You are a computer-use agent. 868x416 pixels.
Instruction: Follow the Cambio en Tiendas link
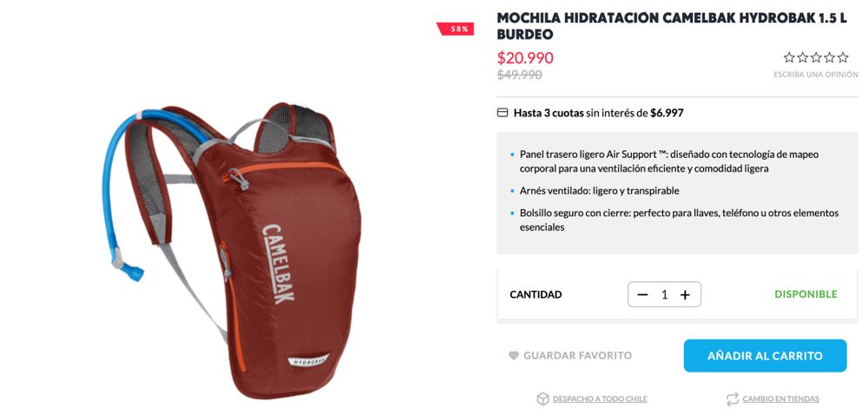[780, 399]
